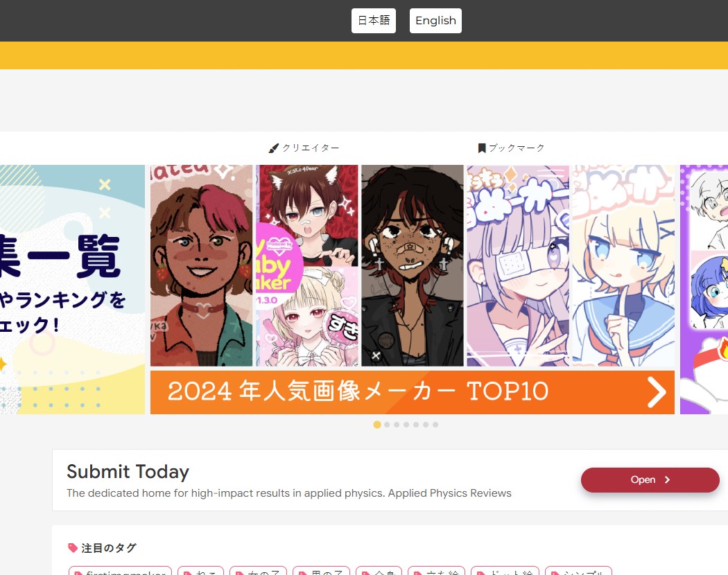Image resolution: width=728 pixels, height=575 pixels.
Task: Click the brush icon beside クリエイター
Action: (x=273, y=148)
